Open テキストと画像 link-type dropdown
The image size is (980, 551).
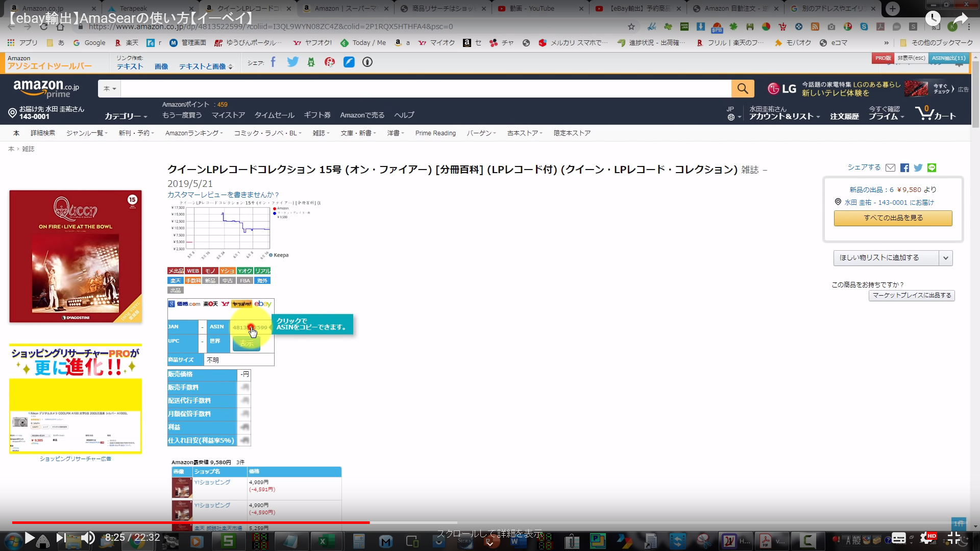[x=206, y=66]
